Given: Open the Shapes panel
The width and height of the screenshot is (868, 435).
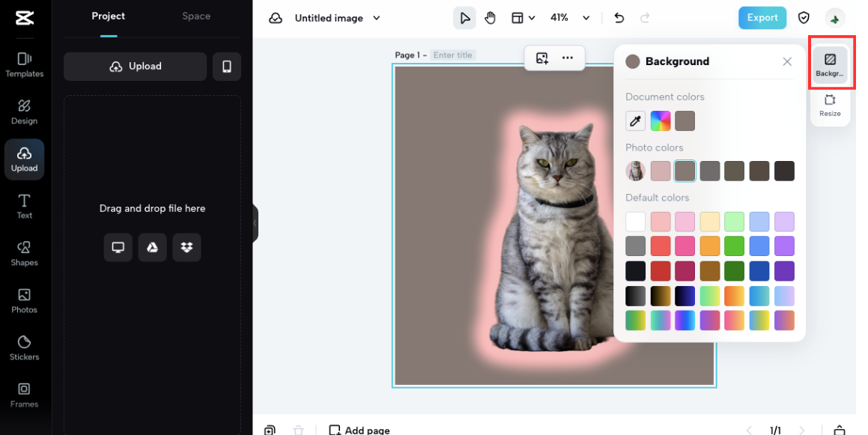Looking at the screenshot, I should pyautogui.click(x=25, y=254).
